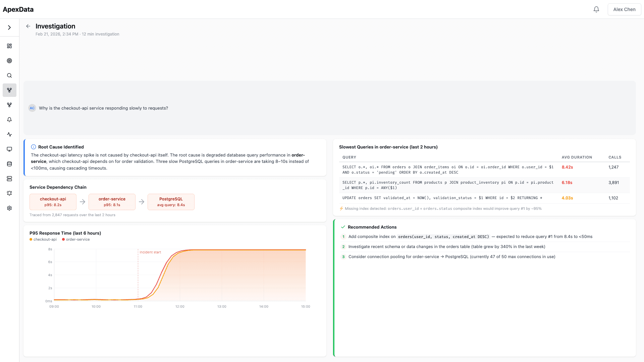Go back using the investigation back arrow
Image resolution: width=644 pixels, height=362 pixels.
click(28, 26)
